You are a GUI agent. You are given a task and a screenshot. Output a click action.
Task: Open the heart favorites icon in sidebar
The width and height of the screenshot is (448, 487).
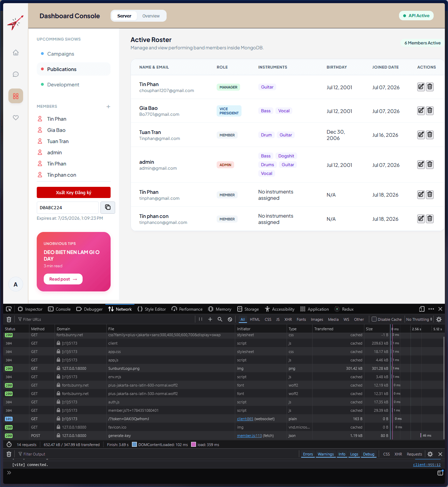pyautogui.click(x=16, y=118)
